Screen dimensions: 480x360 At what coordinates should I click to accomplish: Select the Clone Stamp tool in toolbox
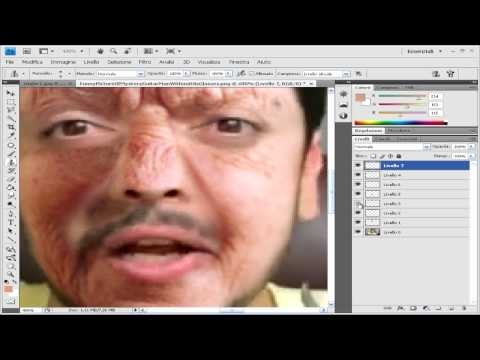click(11, 162)
